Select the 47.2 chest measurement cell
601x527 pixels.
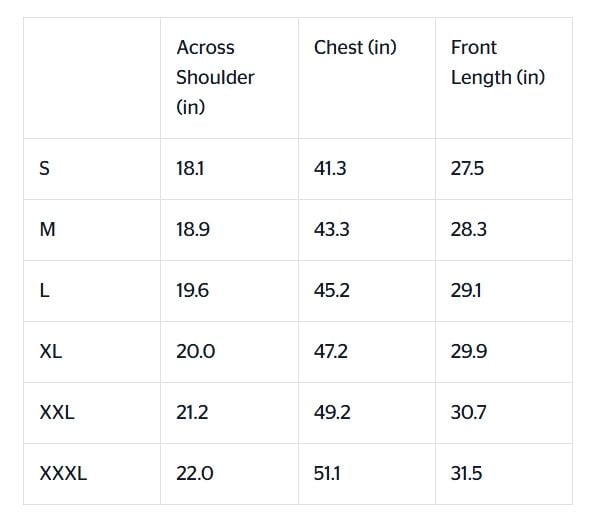tap(332, 351)
